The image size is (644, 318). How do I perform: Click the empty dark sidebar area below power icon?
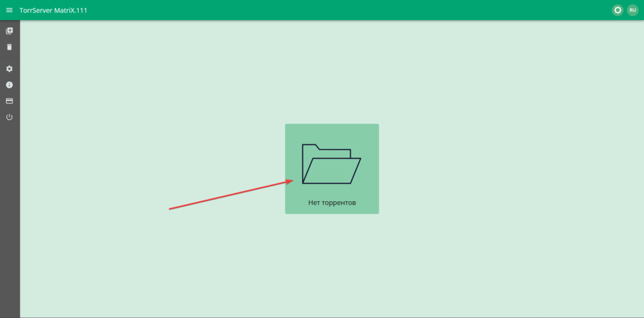point(9,220)
